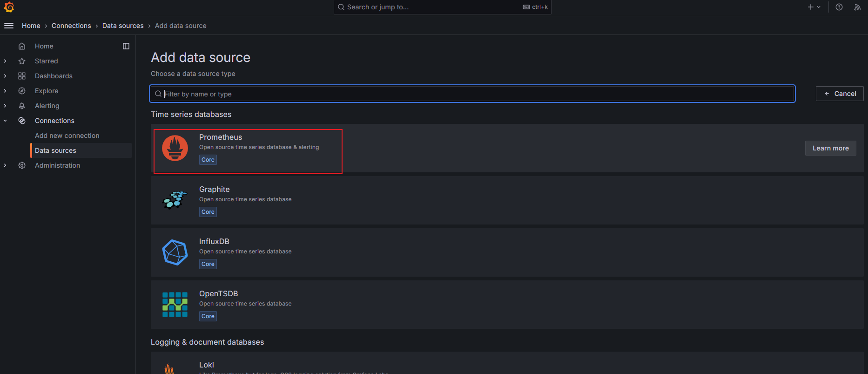Click the help question mark icon
Viewport: 868px width, 374px height.
pyautogui.click(x=839, y=7)
